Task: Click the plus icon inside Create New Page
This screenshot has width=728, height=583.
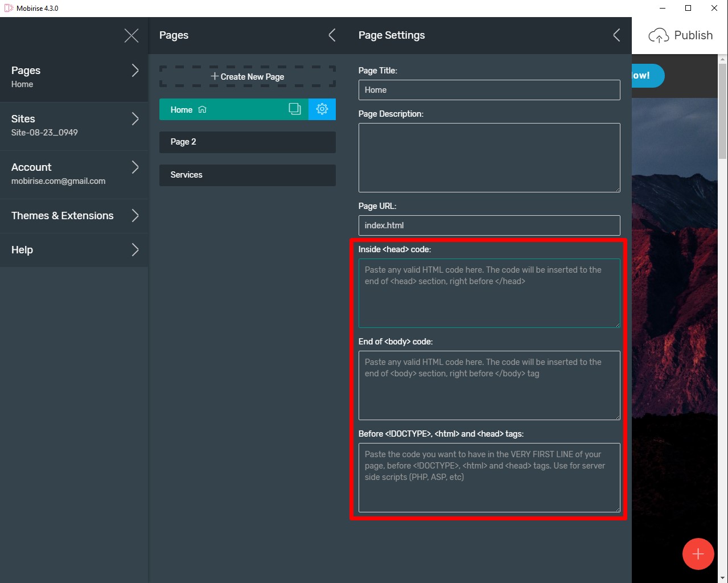Action: [215, 76]
